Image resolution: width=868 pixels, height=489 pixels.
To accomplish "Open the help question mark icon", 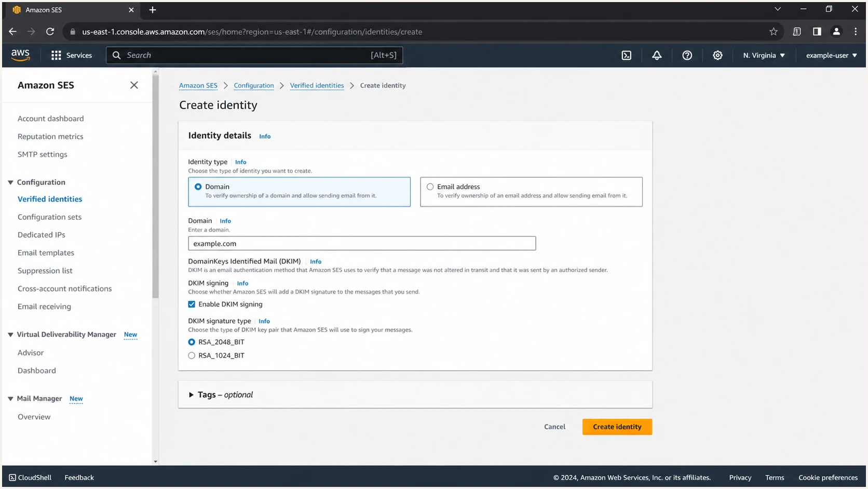I will tap(687, 55).
